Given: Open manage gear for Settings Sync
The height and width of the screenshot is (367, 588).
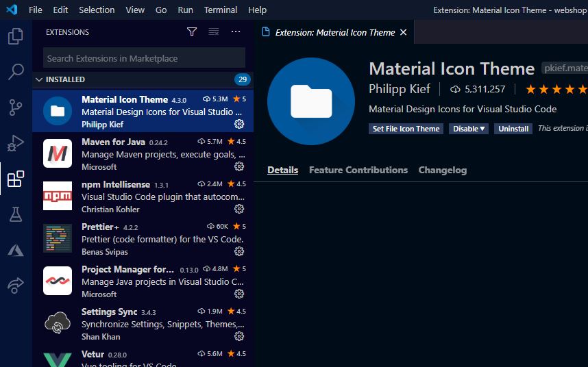Looking at the screenshot, I should click(239, 336).
